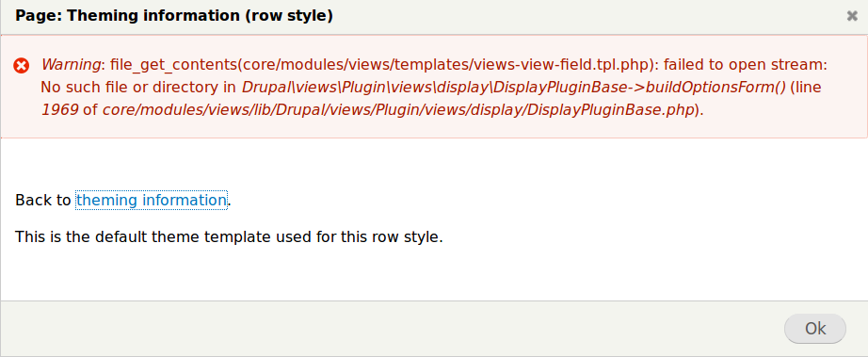Click the 'Back to' text
Screen dimensions: 868x357
coord(42,200)
